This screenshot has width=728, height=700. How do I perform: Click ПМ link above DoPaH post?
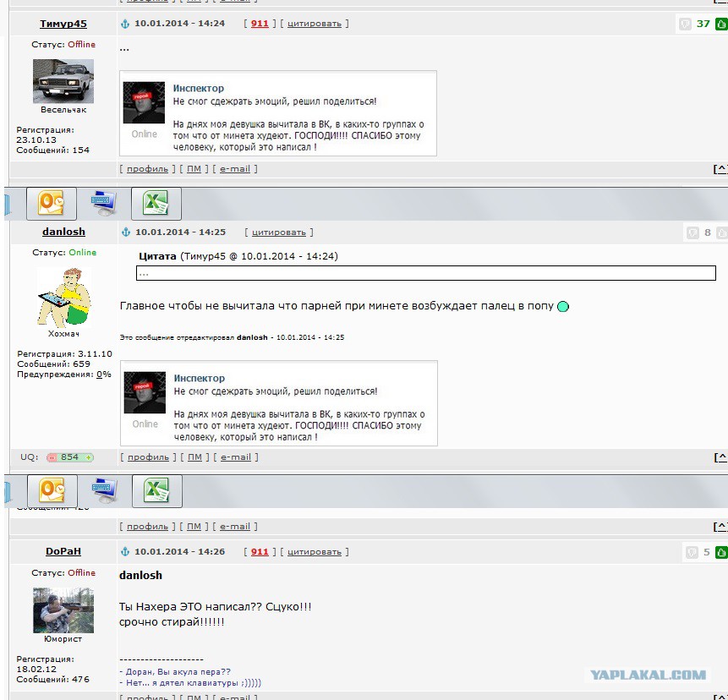pyautogui.click(x=194, y=527)
